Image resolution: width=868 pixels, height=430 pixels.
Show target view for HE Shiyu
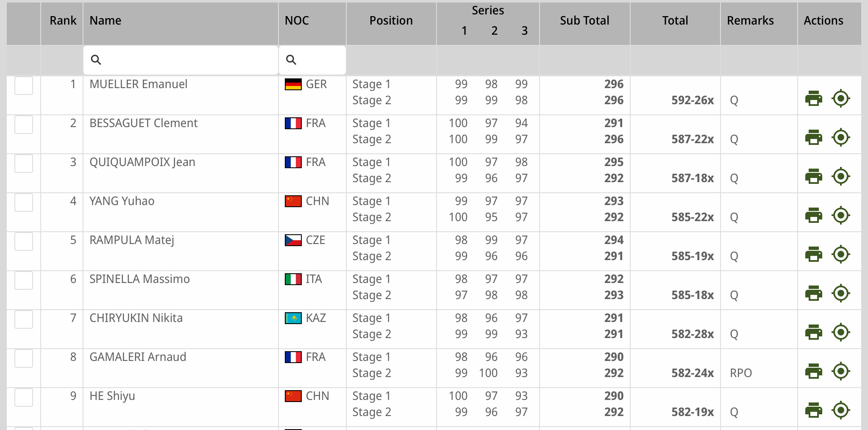(x=841, y=410)
